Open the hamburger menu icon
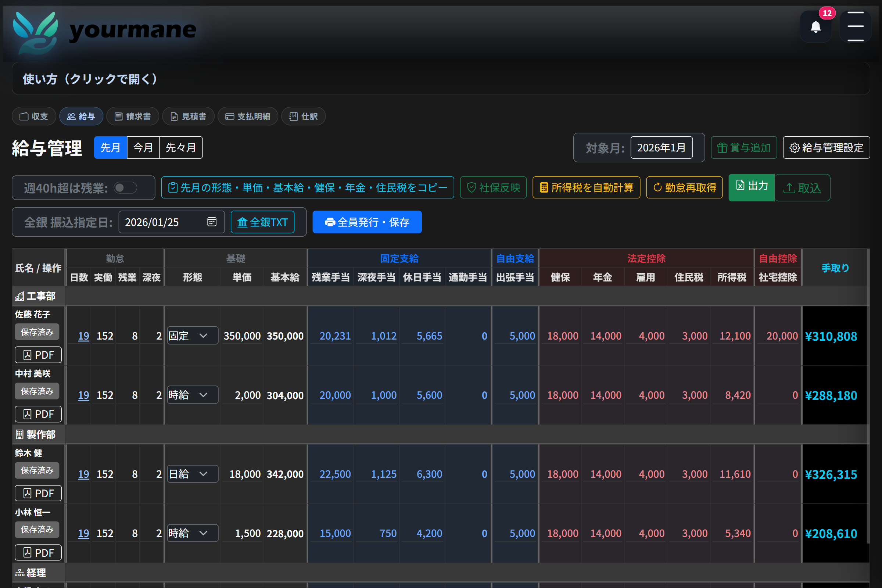Viewport: 882px width, 588px height. [x=855, y=26]
